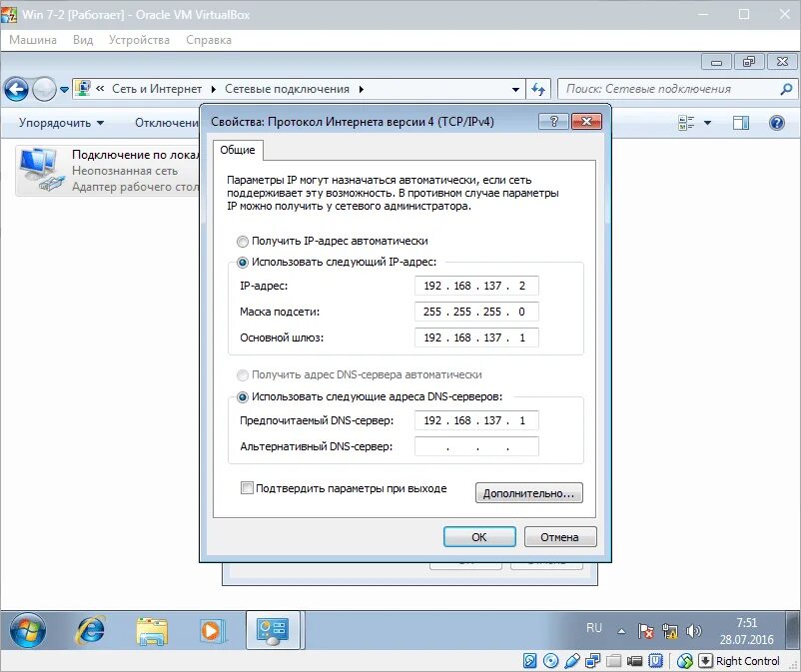Open view options dropdown arrow
Image resolution: width=801 pixels, height=672 pixels.
tap(707, 123)
